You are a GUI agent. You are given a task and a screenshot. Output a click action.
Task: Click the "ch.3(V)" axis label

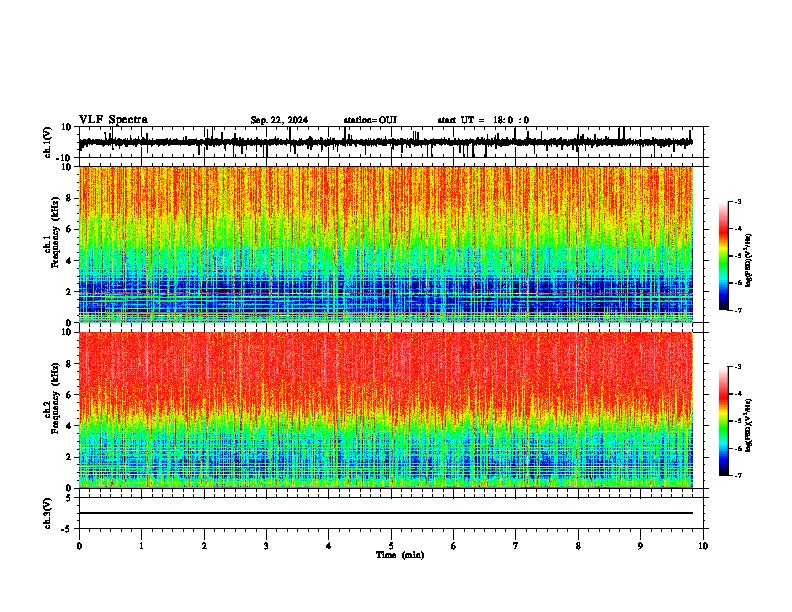point(48,513)
